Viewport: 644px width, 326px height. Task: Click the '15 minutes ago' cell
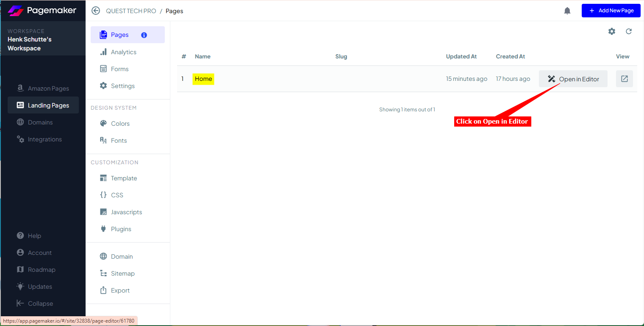(466, 79)
